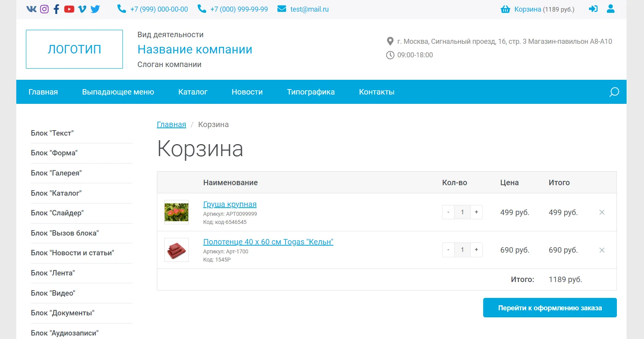Open sidebar item Блок "Слайдер"
Viewport: 644px width, 339px height.
pyautogui.click(x=57, y=213)
